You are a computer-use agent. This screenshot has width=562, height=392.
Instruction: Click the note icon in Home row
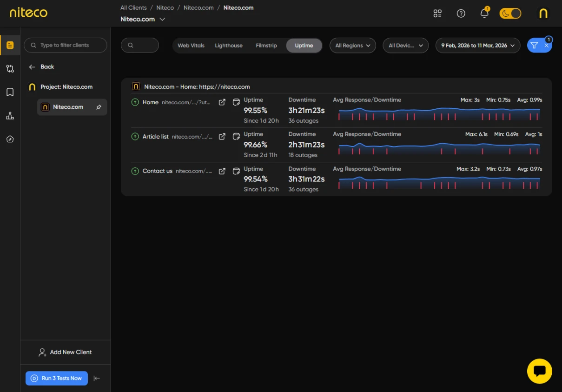[x=236, y=102]
